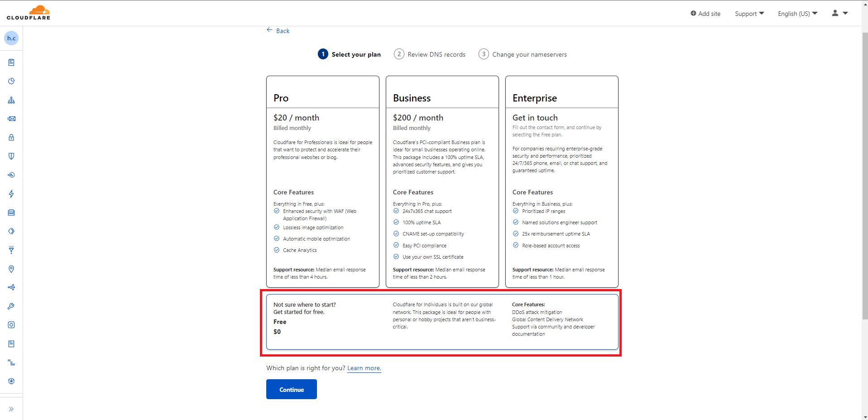Open the Workers diamond brackets icon
Image resolution: width=868 pixels, height=420 pixels.
[11, 231]
